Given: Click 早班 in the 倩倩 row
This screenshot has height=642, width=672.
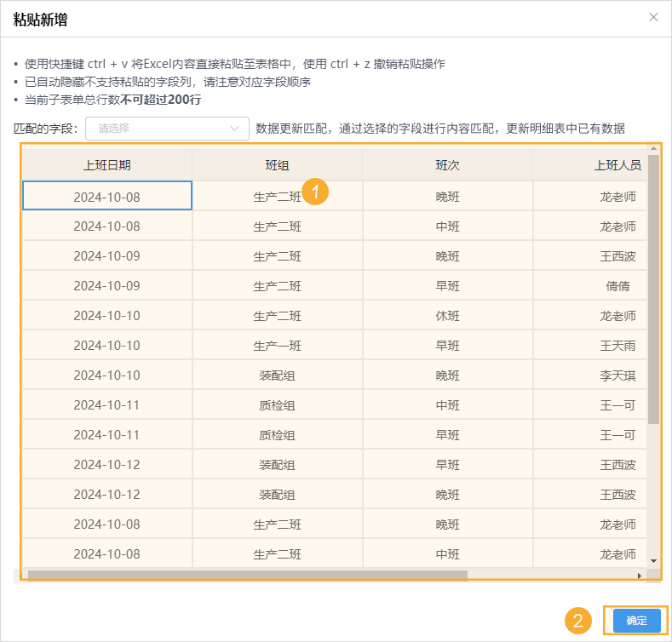Looking at the screenshot, I should click(x=447, y=286).
